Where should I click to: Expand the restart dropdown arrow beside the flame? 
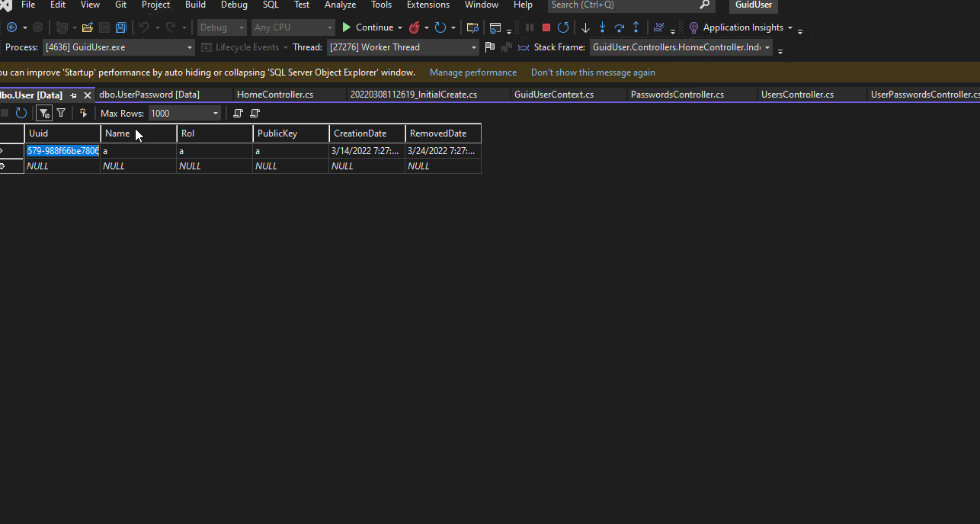453,28
